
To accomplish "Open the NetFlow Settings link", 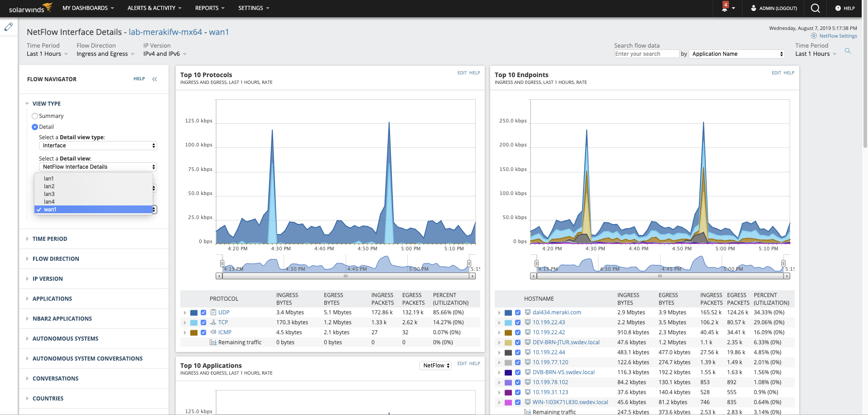I will [x=838, y=36].
